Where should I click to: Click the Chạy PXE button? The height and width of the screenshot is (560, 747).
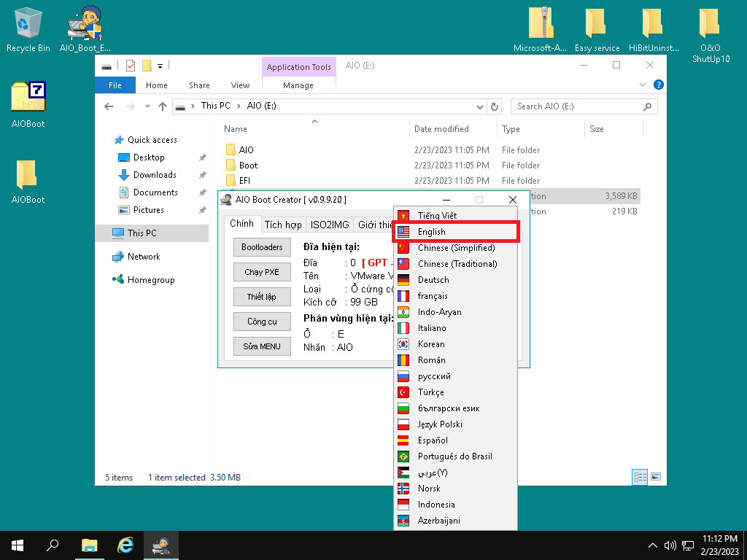[262, 272]
